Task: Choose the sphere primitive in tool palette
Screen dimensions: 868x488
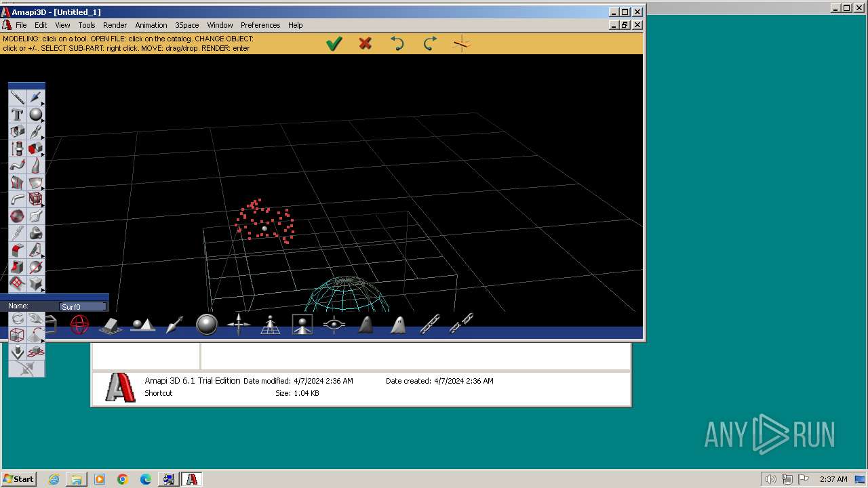Action: [x=36, y=115]
